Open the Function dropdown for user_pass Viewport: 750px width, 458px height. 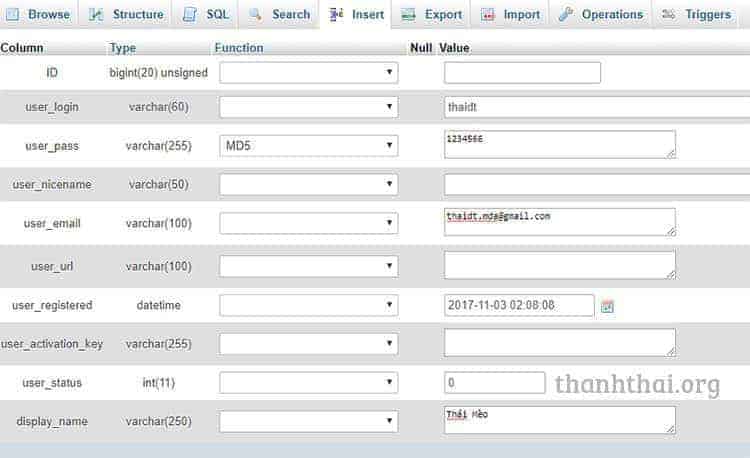pyautogui.click(x=308, y=146)
